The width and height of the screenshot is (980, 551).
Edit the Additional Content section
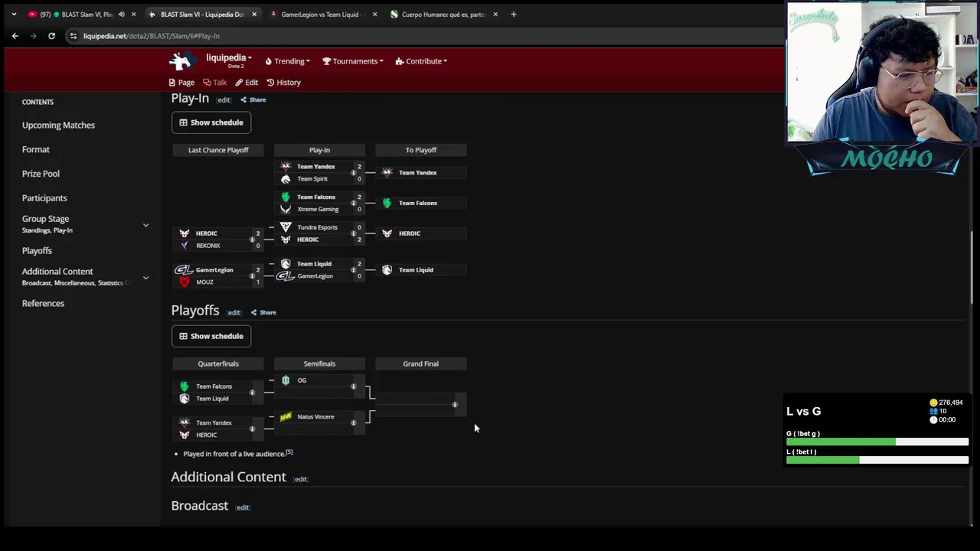[x=300, y=480]
